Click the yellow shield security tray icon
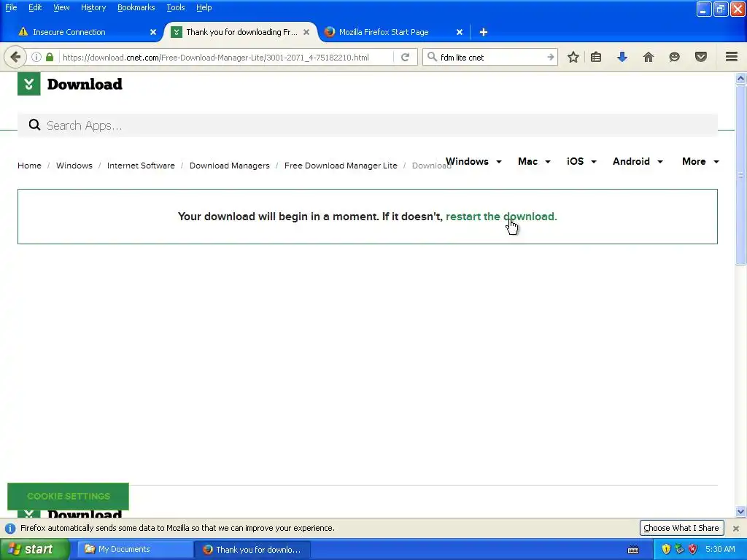This screenshot has height=560, width=747. tap(666, 549)
